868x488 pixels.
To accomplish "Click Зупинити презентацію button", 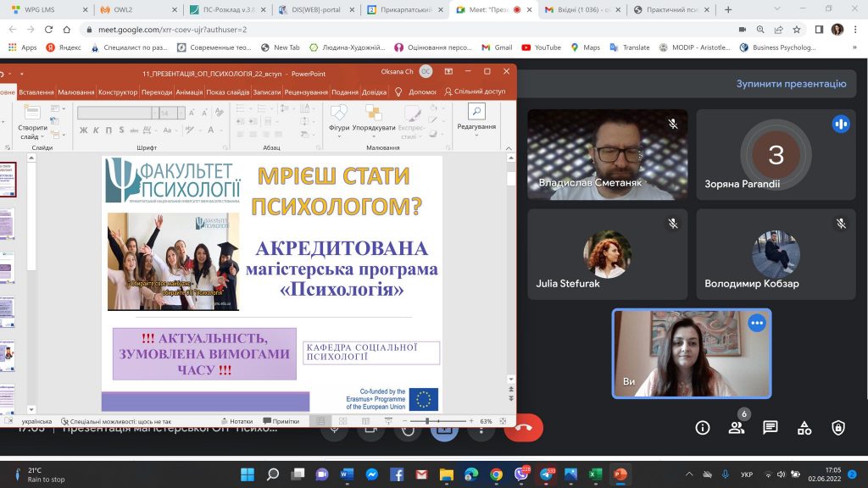I will pos(790,84).
